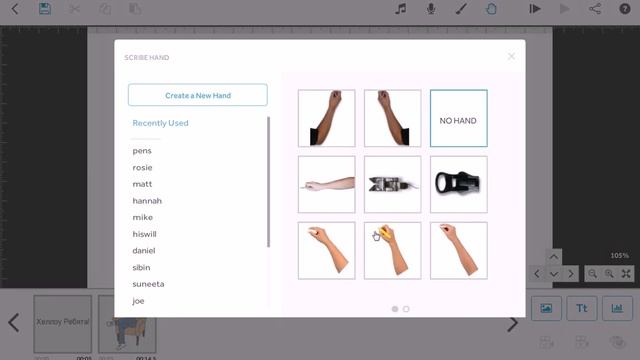The height and width of the screenshot is (360, 640).
Task: Choose first hand thumbnail in bottom row
Action: 327,251
